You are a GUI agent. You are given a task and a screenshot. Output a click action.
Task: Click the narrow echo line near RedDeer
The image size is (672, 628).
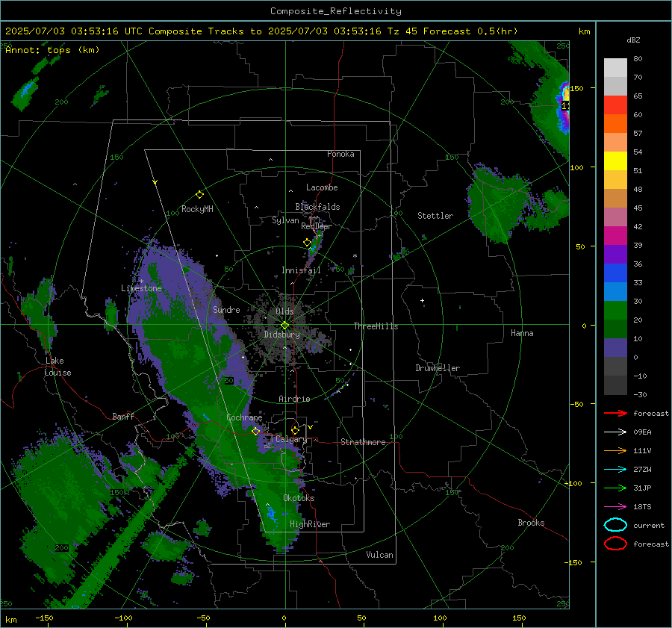[x=314, y=249]
